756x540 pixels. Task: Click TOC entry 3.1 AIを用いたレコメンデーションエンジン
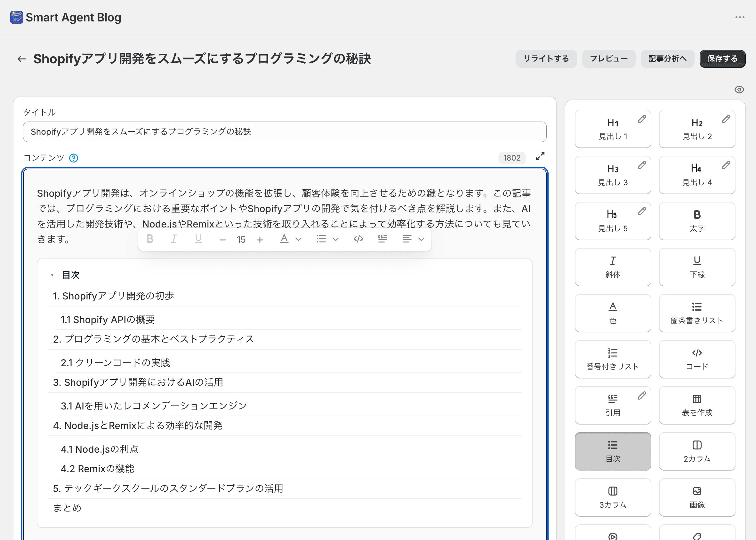[x=154, y=406]
